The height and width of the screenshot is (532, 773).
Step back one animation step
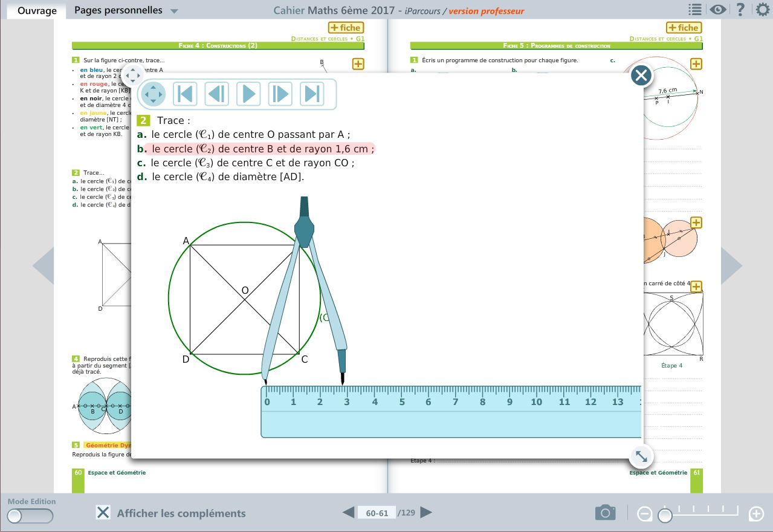[x=217, y=94]
